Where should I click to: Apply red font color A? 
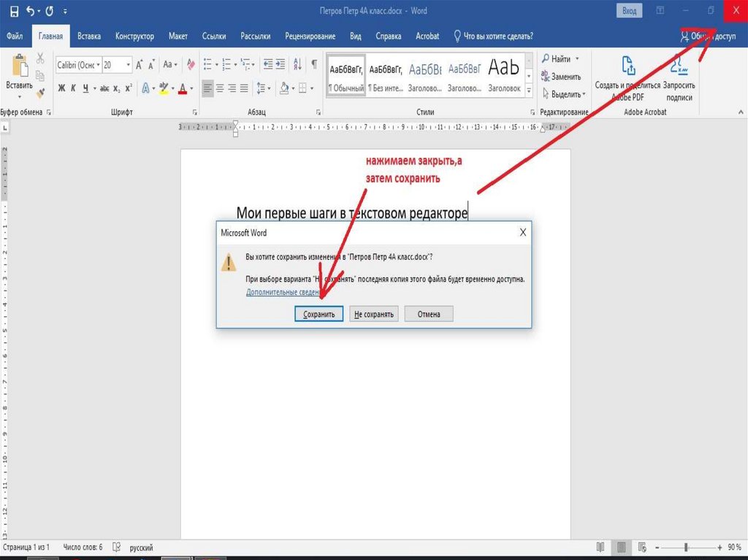pyautogui.click(x=182, y=89)
